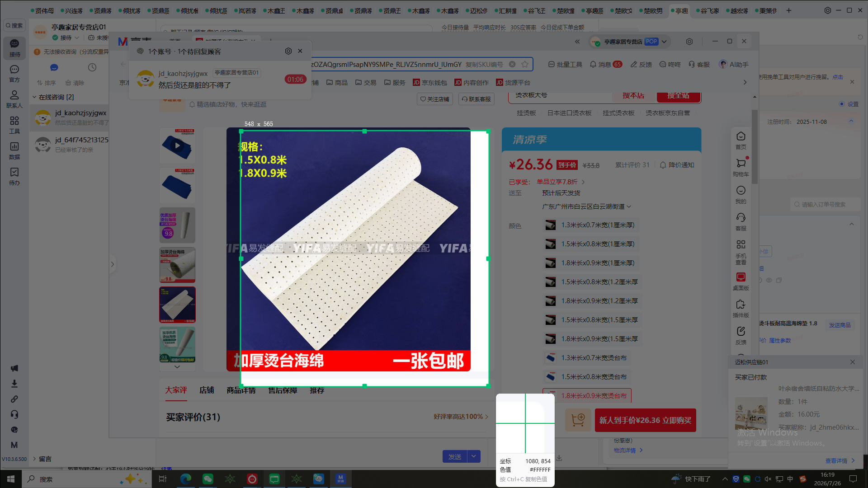Open the 商品详情 product details tab
This screenshot has height=488, width=868.
coord(241,390)
